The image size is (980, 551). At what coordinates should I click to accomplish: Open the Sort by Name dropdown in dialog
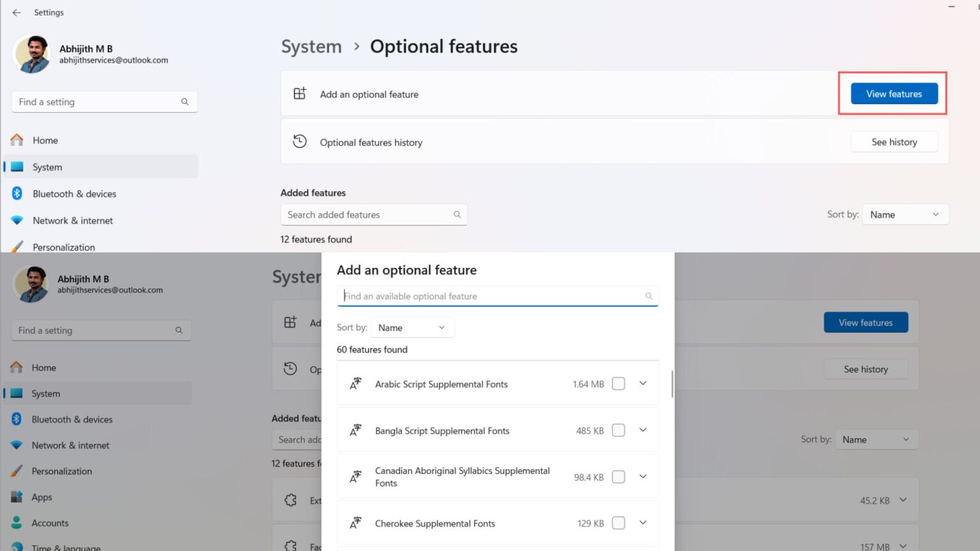click(412, 327)
